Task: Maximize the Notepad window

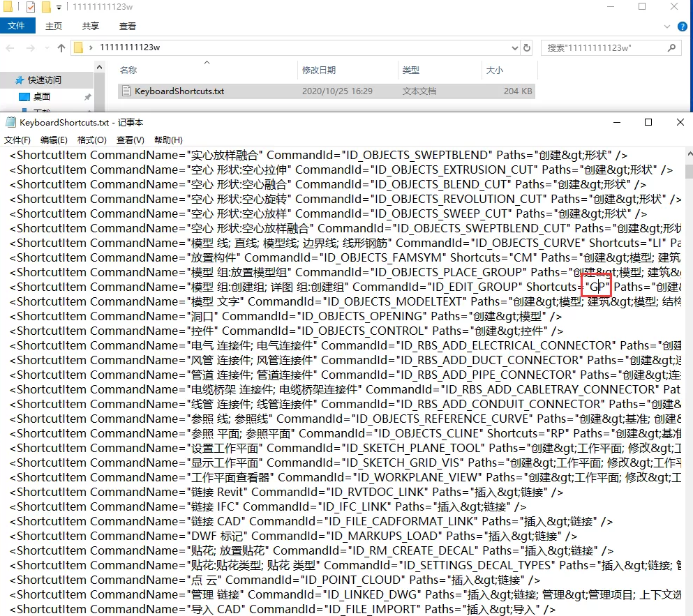Action: (648, 122)
